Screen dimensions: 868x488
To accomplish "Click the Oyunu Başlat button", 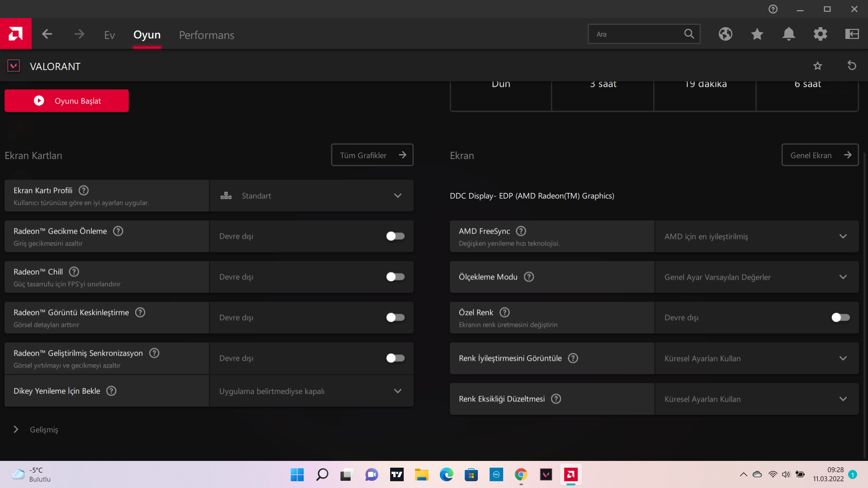I will click(67, 101).
